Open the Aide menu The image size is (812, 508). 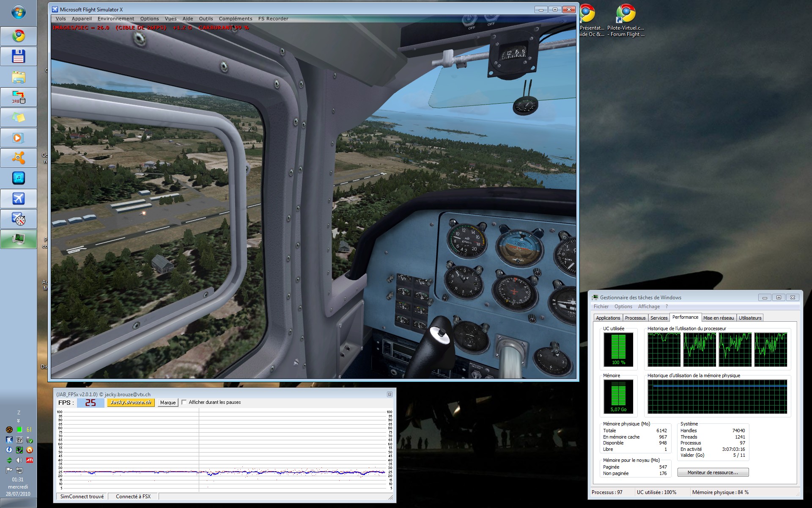[188, 19]
